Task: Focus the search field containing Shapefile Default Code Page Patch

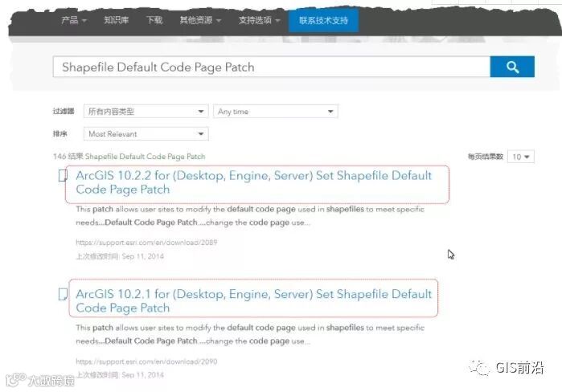Action: coord(272,67)
